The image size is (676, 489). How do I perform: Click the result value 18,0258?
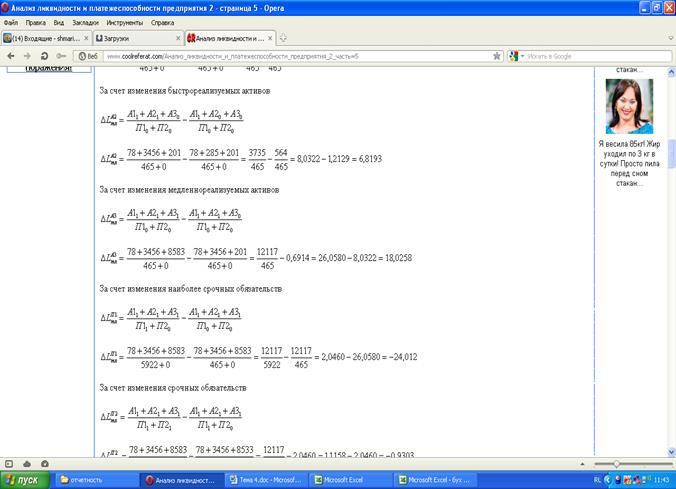point(398,257)
